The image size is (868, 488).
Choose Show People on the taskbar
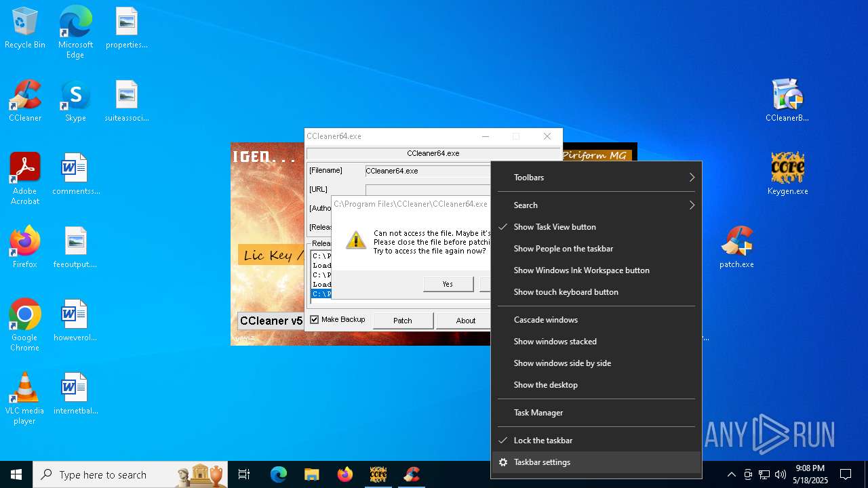tap(597, 249)
